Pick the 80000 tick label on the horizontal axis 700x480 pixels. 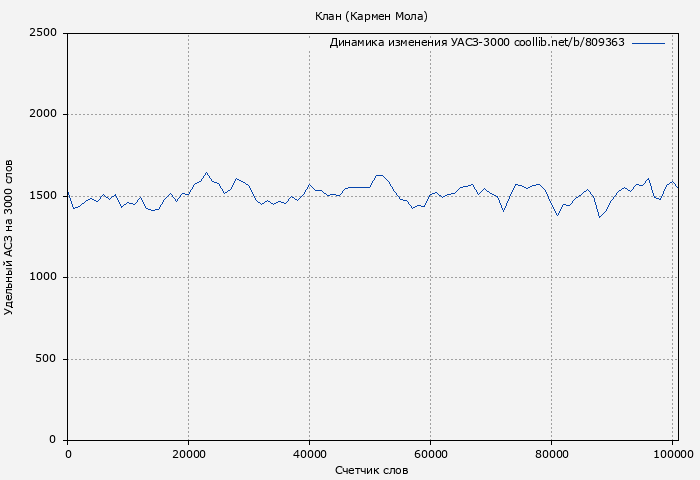pyautogui.click(x=551, y=454)
